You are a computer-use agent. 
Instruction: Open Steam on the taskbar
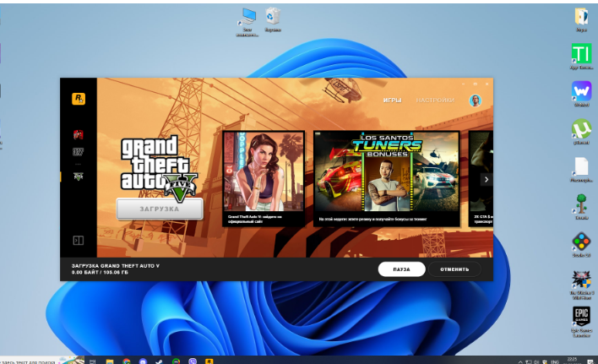[x=160, y=361]
